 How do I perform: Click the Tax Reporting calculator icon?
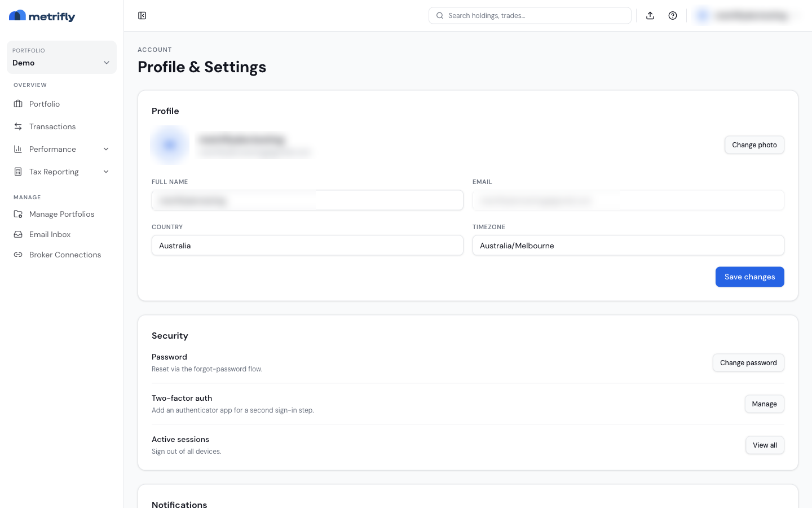(x=18, y=172)
